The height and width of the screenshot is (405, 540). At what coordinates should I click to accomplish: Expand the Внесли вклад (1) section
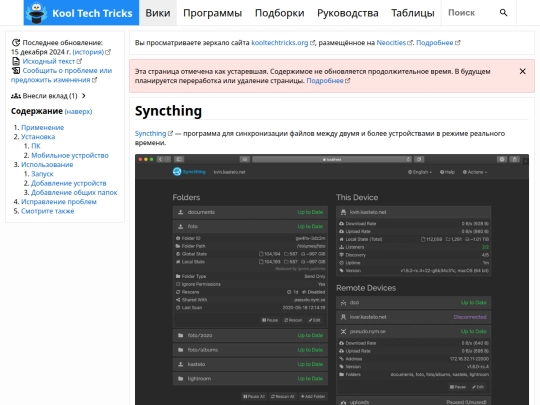pos(48,96)
